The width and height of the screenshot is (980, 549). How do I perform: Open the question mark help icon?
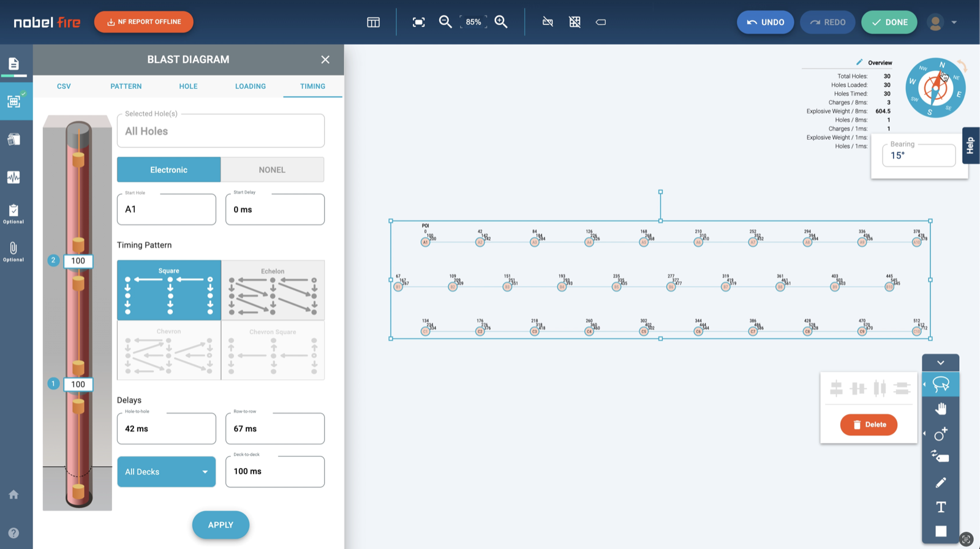click(13, 533)
